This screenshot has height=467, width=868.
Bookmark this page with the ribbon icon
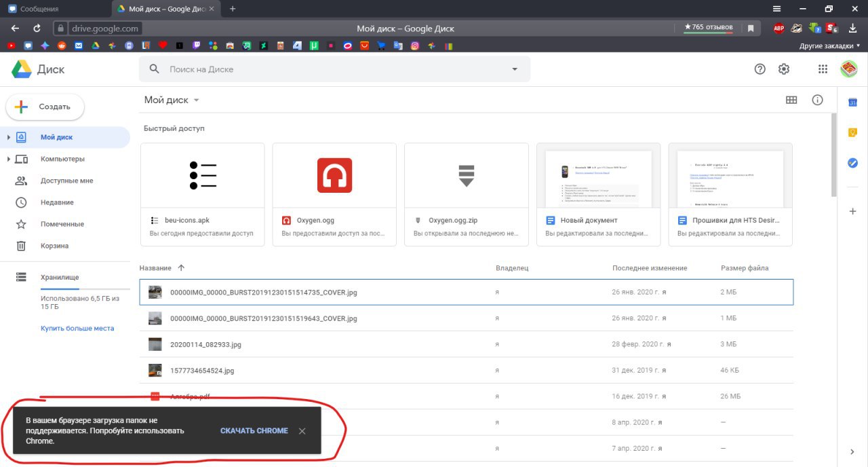[x=751, y=29]
